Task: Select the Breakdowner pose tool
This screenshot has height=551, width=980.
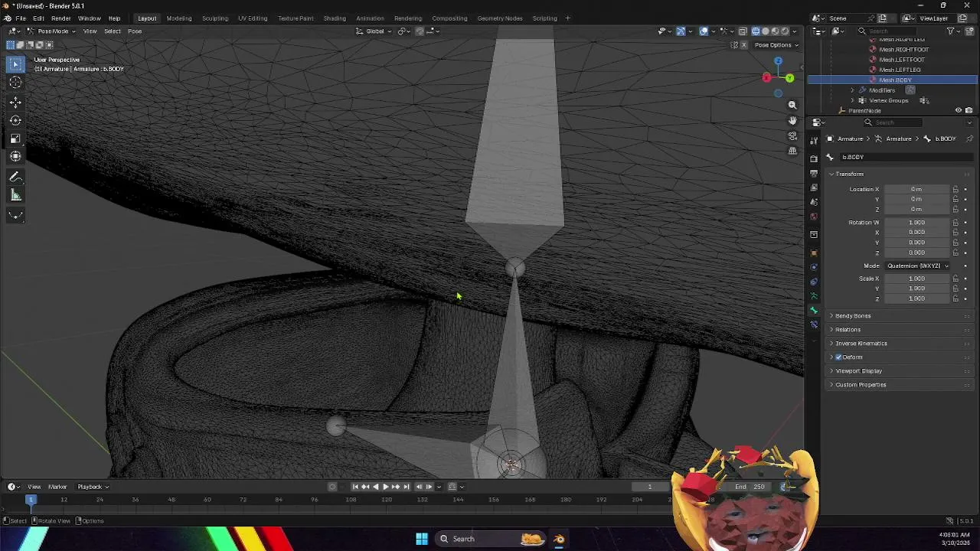Action: click(15, 215)
